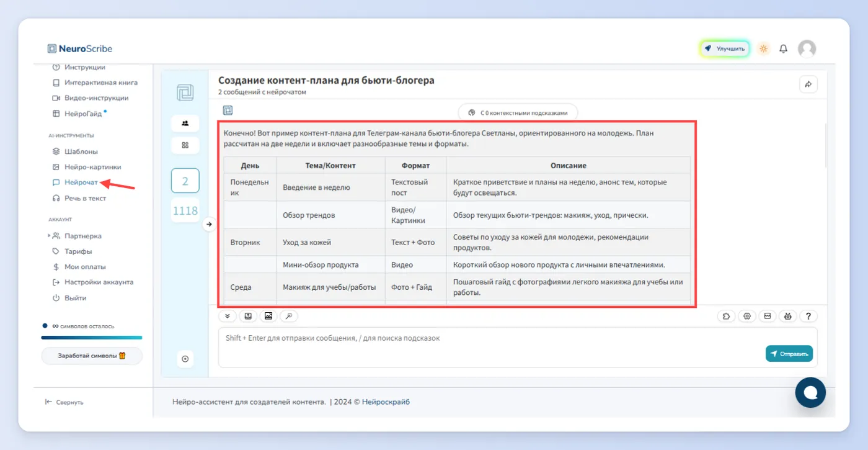Viewport: 868px width, 450px height.
Task: Open Настройки аккаунта in sidebar
Action: (x=92, y=282)
